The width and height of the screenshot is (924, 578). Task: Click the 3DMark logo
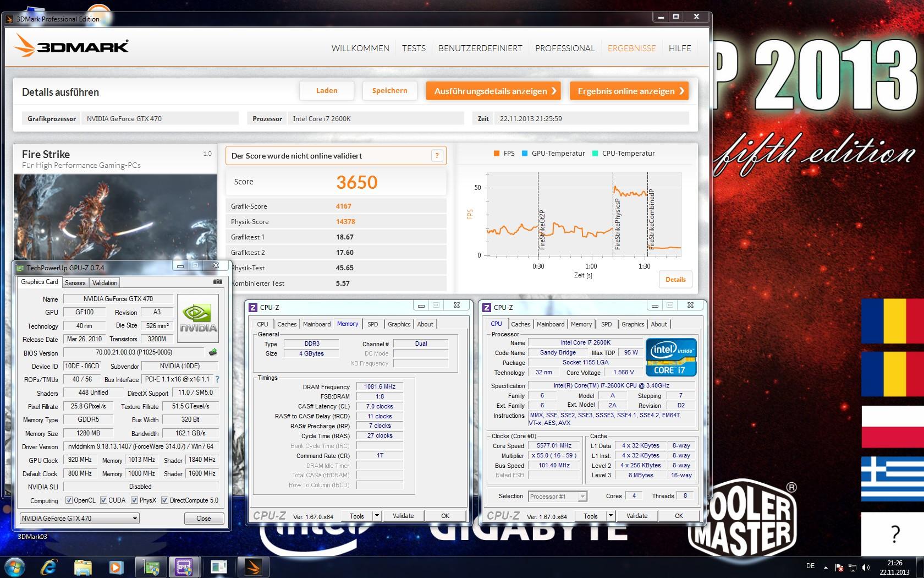click(71, 46)
